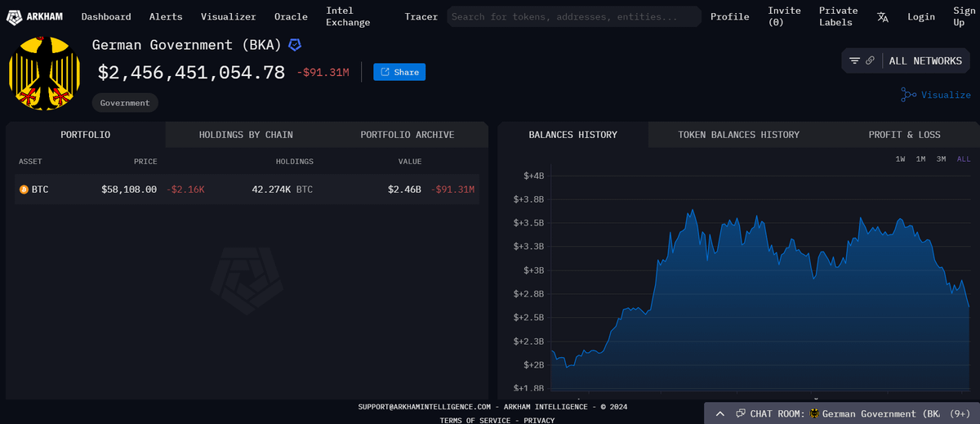Open the language translation icon
Viewport: 980px width, 424px height.
(883, 16)
